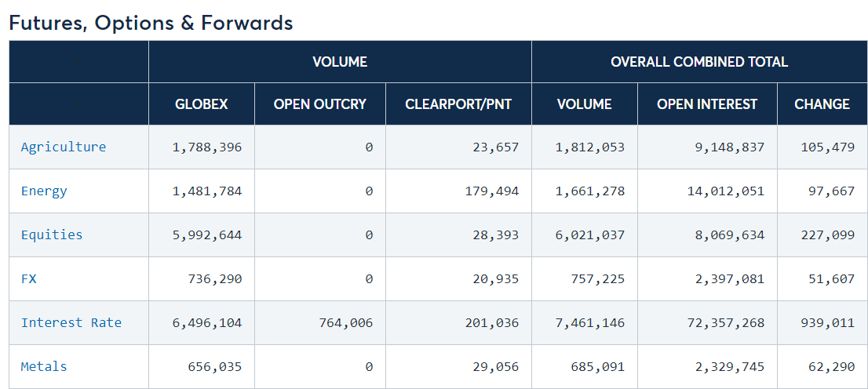Select Agriculture open interest 9,148,837
This screenshot has width=868, height=389.
tap(729, 147)
